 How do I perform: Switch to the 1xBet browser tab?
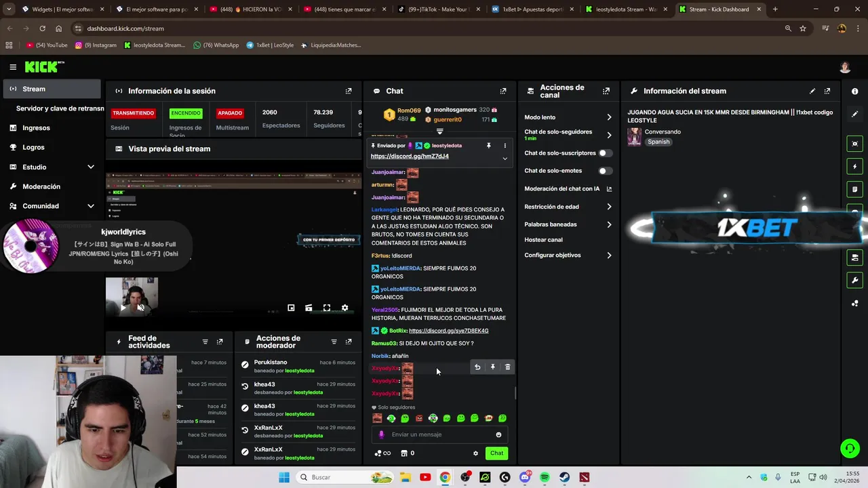point(532,9)
